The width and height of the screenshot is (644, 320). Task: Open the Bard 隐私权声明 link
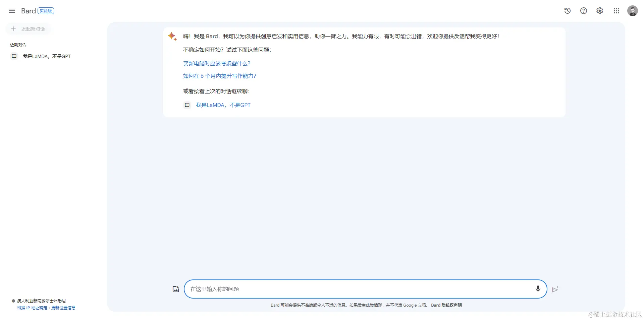(x=446, y=305)
